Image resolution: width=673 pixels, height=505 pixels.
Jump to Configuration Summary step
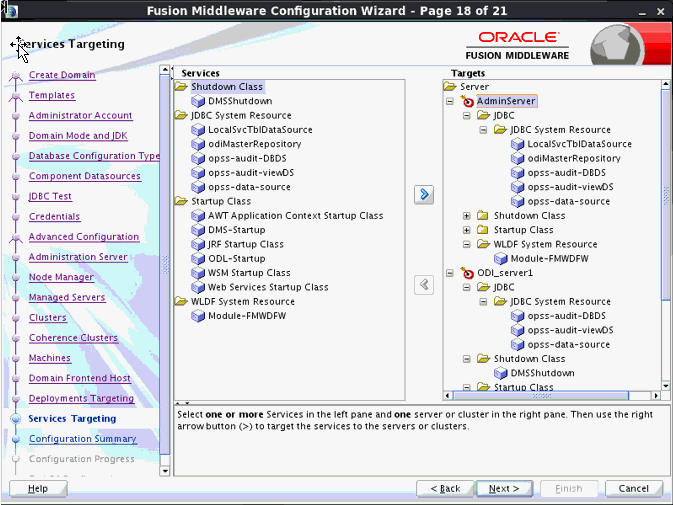click(x=83, y=439)
